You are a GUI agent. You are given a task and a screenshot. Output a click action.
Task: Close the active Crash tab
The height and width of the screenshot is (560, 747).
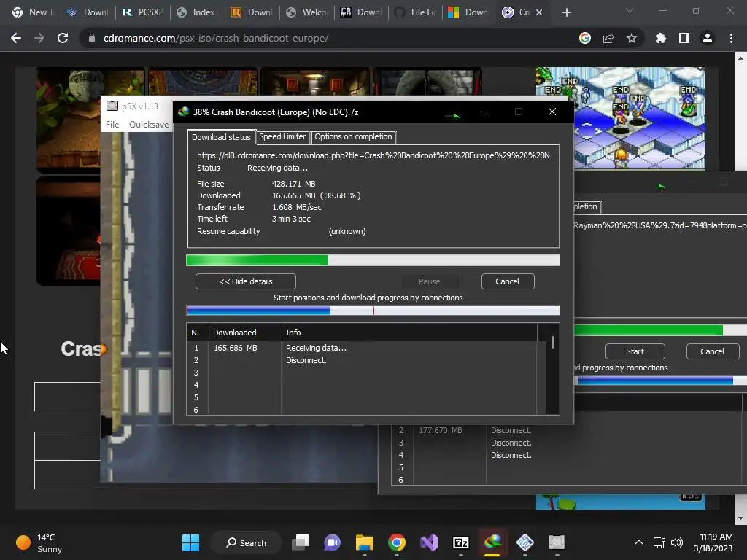point(539,12)
